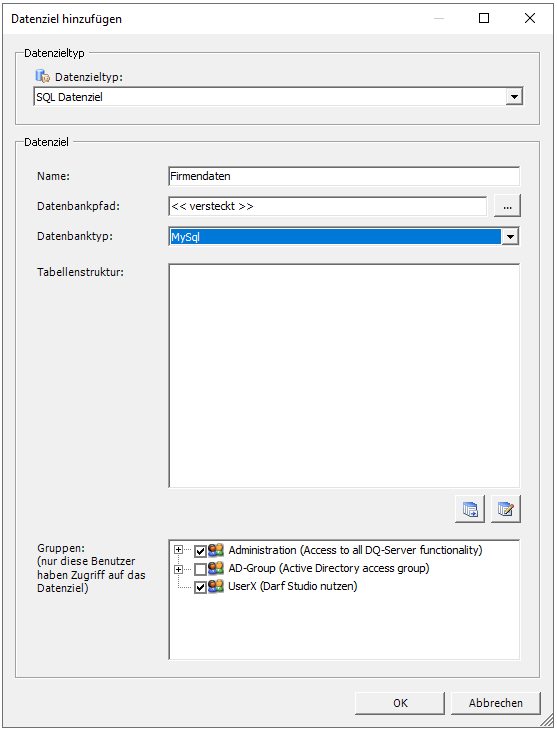Click inside the Tabellenstruktur list area
The width and height of the screenshot is (557, 732).
pos(344,376)
